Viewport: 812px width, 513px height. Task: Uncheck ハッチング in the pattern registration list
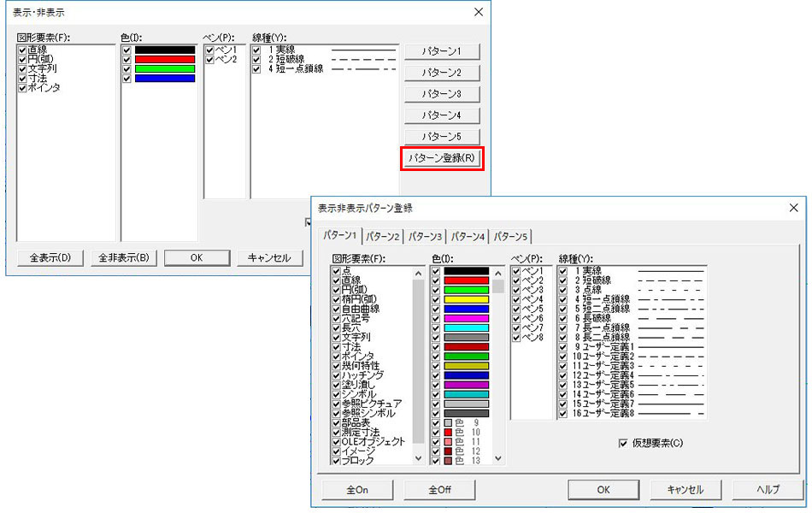click(x=337, y=374)
